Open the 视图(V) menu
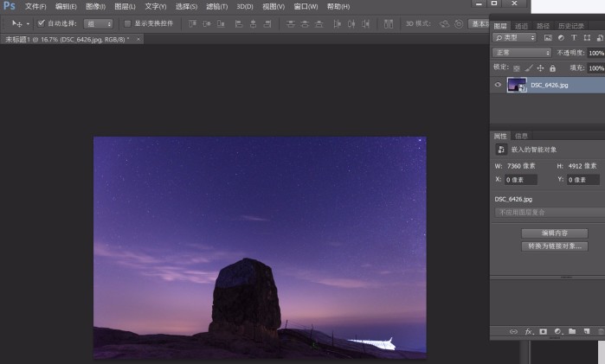Image resolution: width=605 pixels, height=364 pixels. (x=274, y=7)
